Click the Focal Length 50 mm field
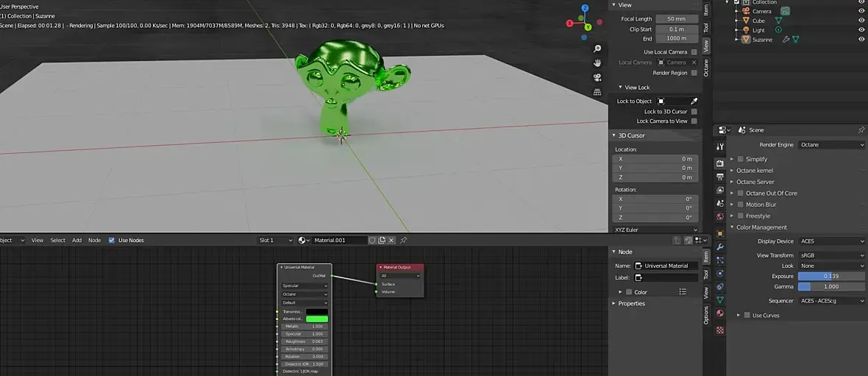This screenshot has width=868, height=376. pyautogui.click(x=677, y=19)
